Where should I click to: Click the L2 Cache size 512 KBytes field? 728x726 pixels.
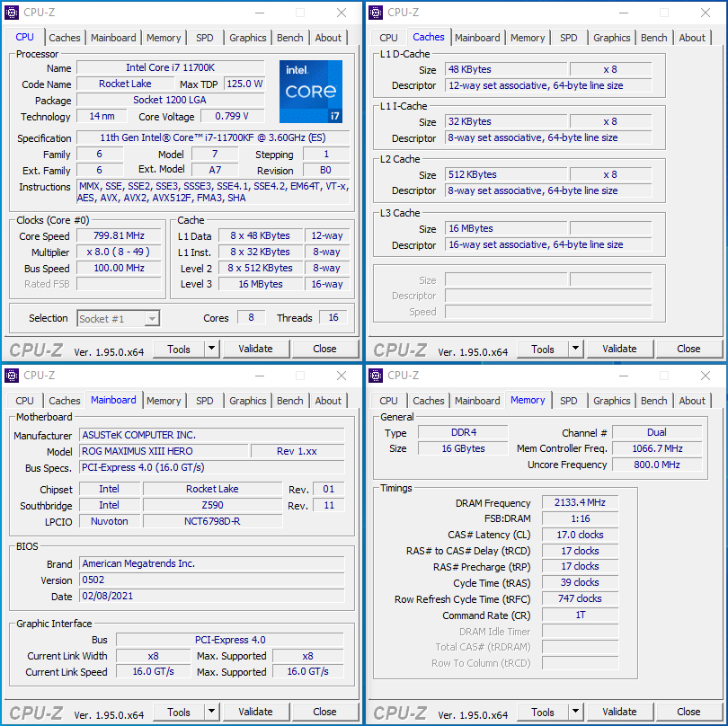click(506, 175)
